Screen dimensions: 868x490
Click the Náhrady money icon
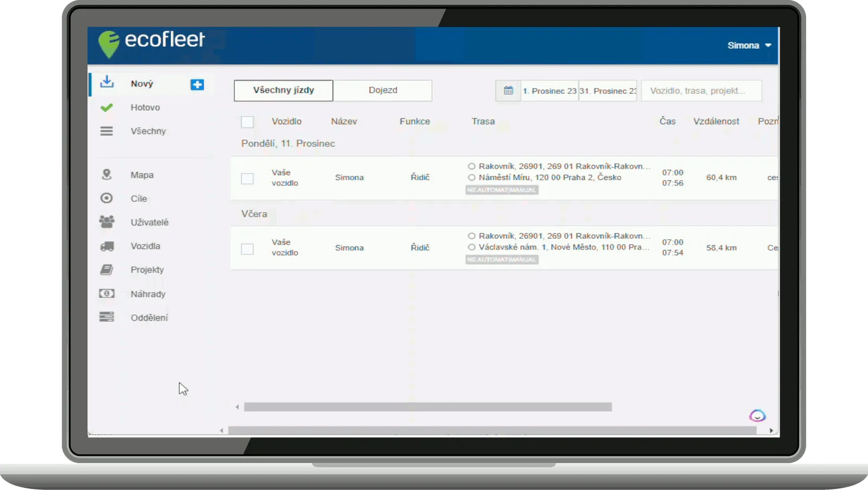107,294
